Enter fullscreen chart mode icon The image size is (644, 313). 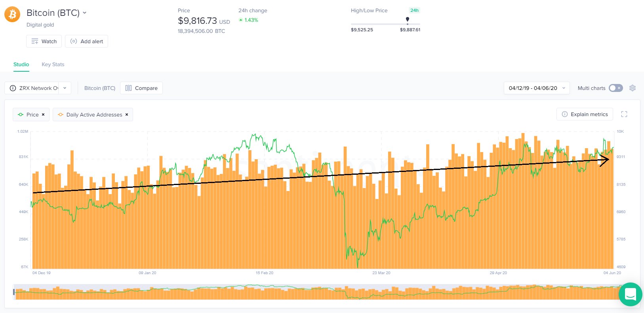tap(624, 114)
